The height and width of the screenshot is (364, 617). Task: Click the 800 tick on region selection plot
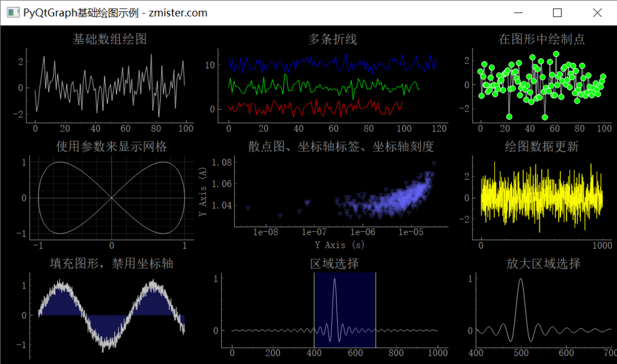[396, 353]
